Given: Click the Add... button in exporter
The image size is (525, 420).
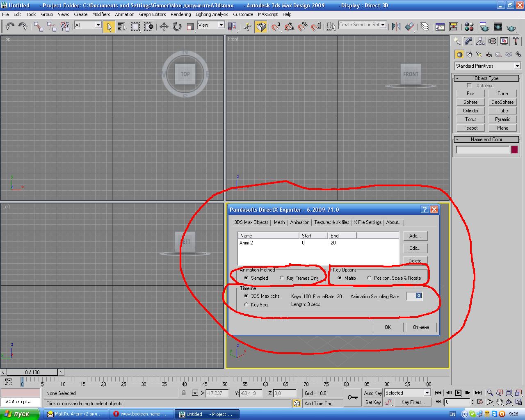Looking at the screenshot, I should pyautogui.click(x=415, y=236).
